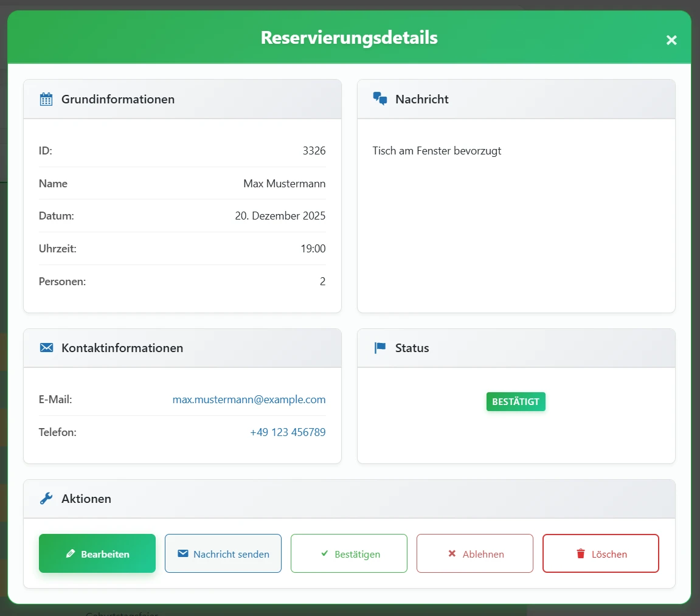700x616 pixels.
Task: Click the pencil icon in Bearbeiten button
Action: pos(71,554)
